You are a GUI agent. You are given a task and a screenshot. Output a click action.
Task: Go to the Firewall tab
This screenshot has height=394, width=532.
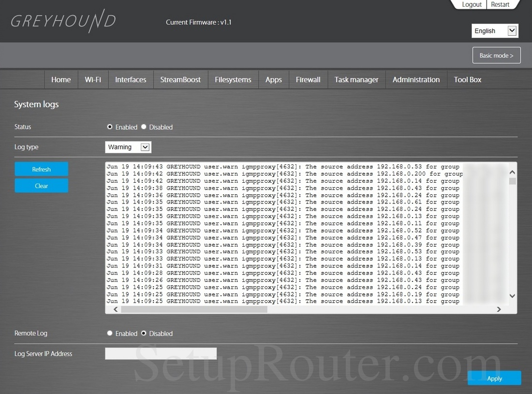pyautogui.click(x=308, y=79)
